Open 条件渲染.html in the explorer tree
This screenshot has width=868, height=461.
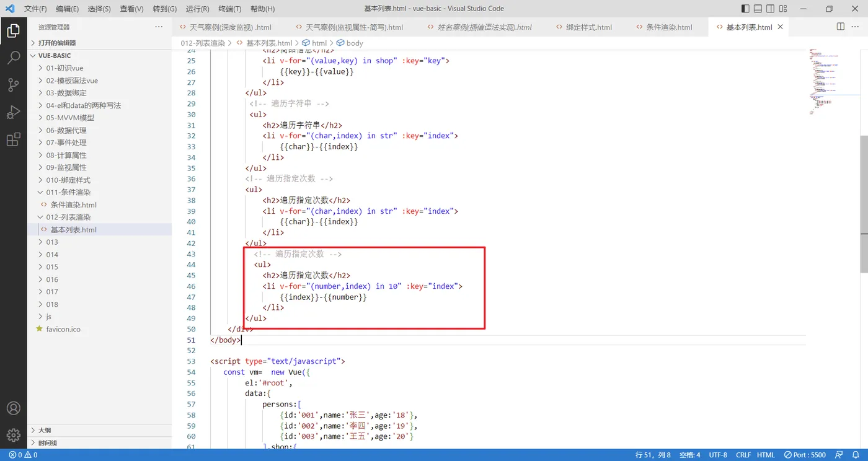(99, 204)
